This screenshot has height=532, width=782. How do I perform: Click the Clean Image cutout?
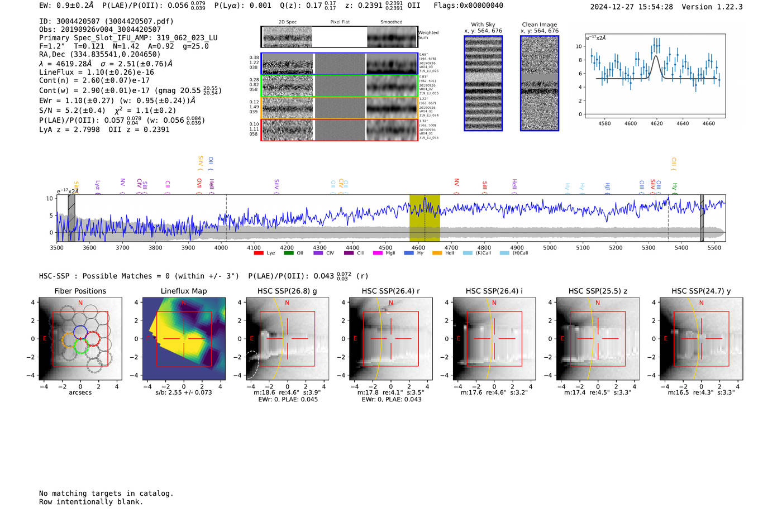[x=540, y=83]
